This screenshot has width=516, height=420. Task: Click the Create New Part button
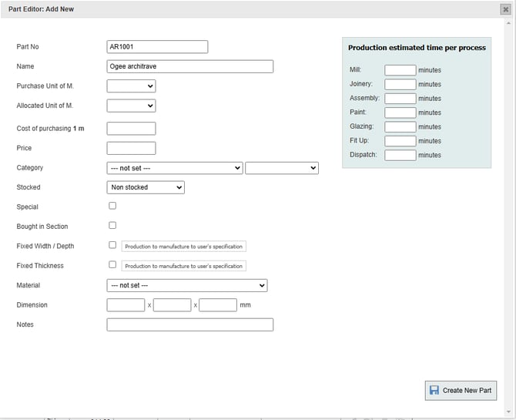[x=460, y=391]
